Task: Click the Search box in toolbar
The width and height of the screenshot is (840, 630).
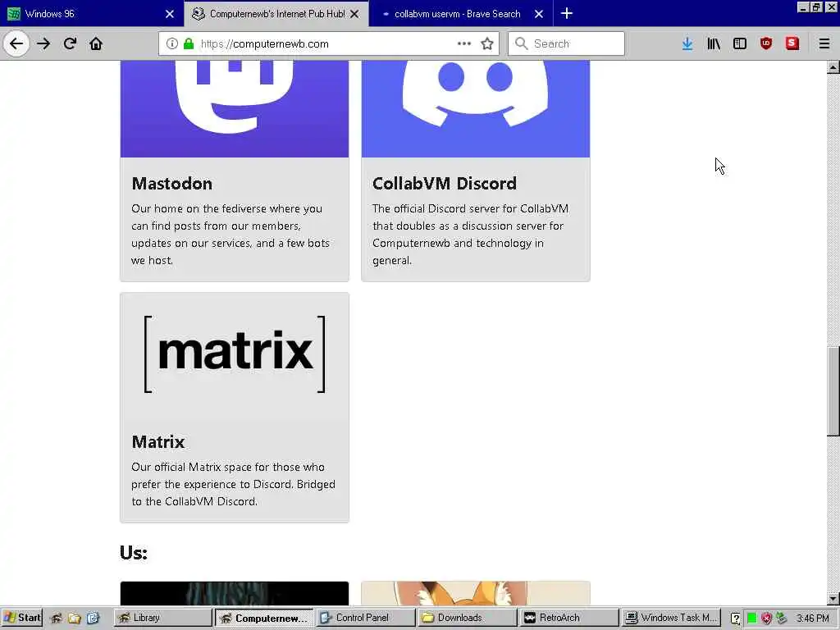Action: (x=566, y=43)
